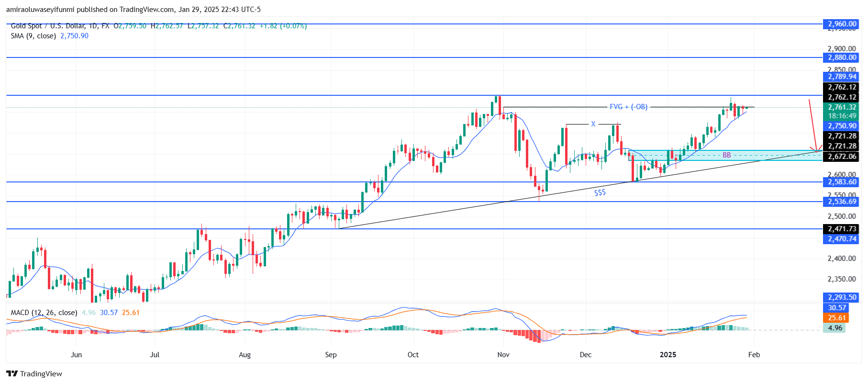Click the blue MACD value label 30.57 on the axis
This screenshot has width=868, height=384.
(x=837, y=308)
